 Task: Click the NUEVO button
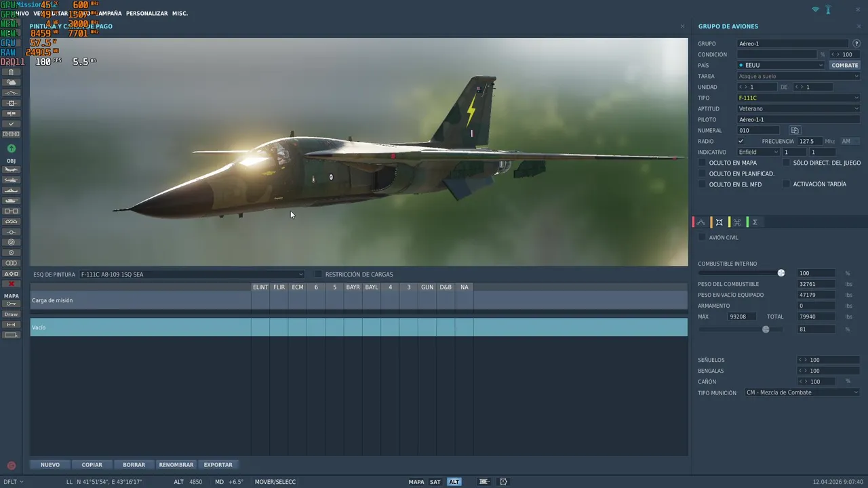[50, 465]
